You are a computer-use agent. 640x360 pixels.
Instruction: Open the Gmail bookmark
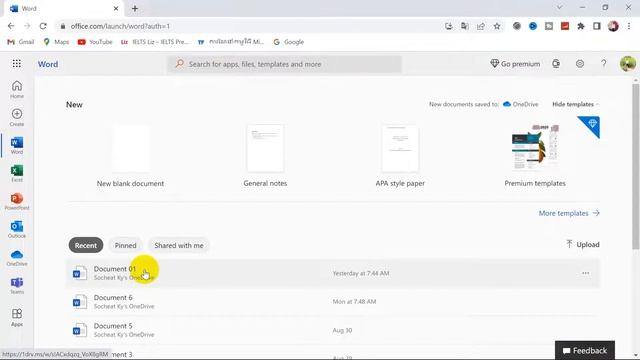(21, 42)
